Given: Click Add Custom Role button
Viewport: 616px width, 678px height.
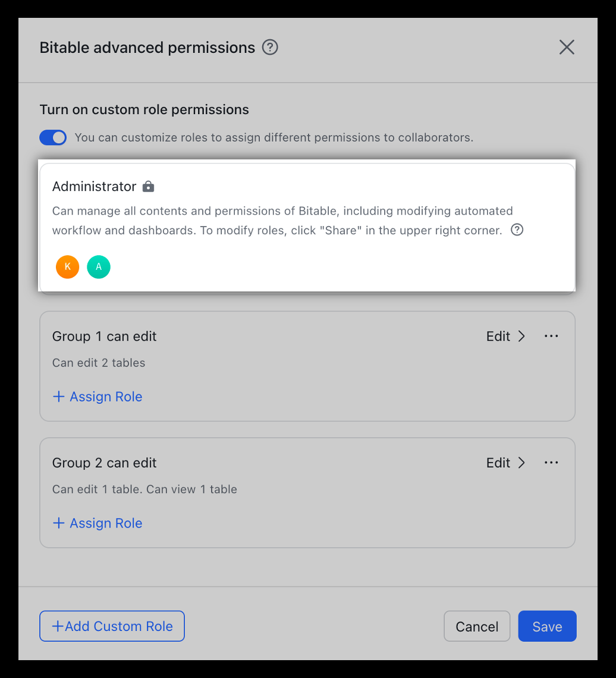Looking at the screenshot, I should (112, 626).
